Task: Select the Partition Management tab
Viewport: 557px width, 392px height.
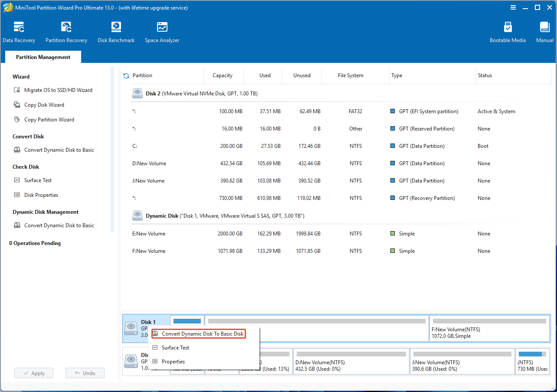Action: click(x=43, y=57)
